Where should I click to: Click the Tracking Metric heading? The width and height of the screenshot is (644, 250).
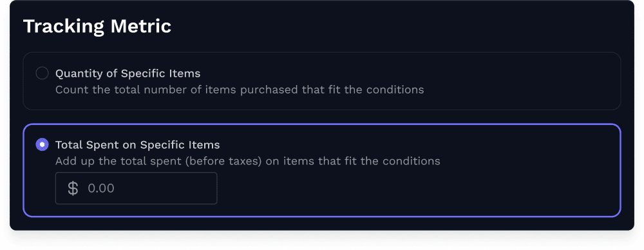point(97,26)
